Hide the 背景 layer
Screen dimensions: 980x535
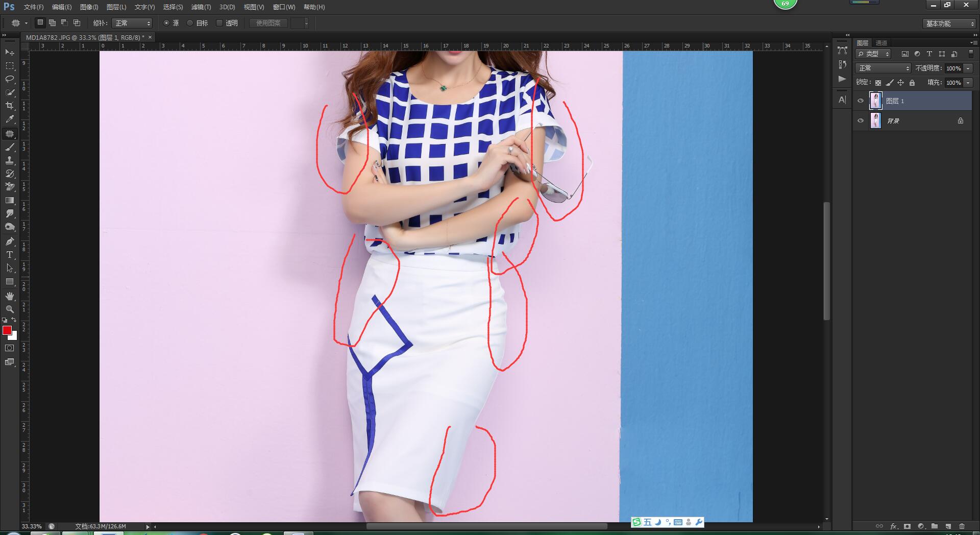tap(861, 120)
